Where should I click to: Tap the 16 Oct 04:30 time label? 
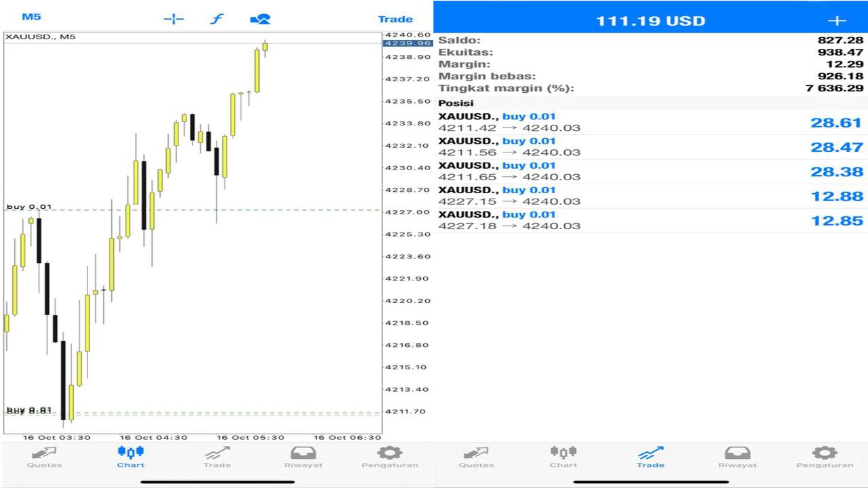153,438
